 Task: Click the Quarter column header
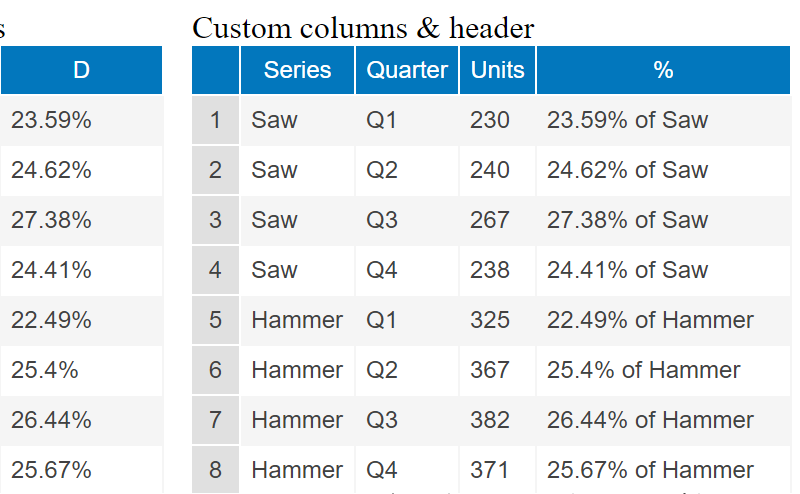click(407, 70)
